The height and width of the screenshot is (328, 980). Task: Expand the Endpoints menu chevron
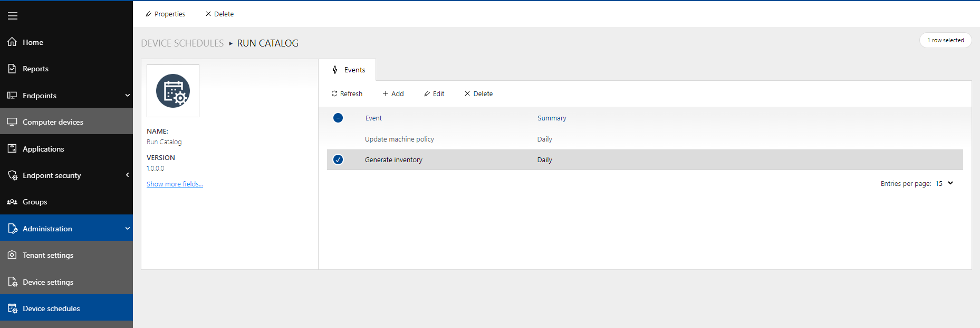point(127,96)
